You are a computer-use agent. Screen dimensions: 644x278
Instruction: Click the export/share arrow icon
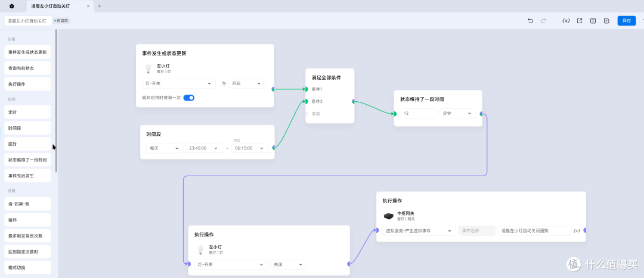coord(580,21)
